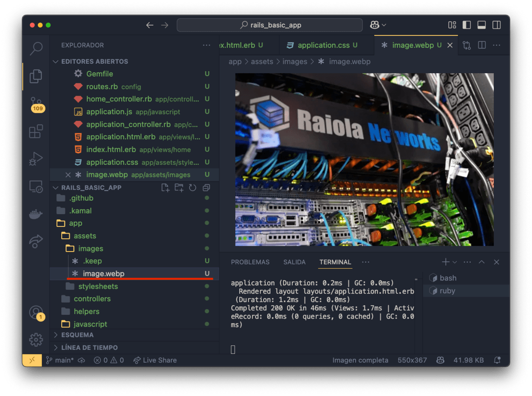Select the .keep file
Image resolution: width=532 pixels, height=396 pixels.
135,261
